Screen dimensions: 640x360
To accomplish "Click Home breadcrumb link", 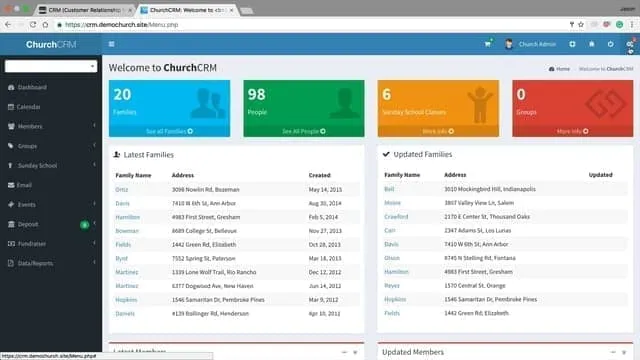I will tap(559, 69).
